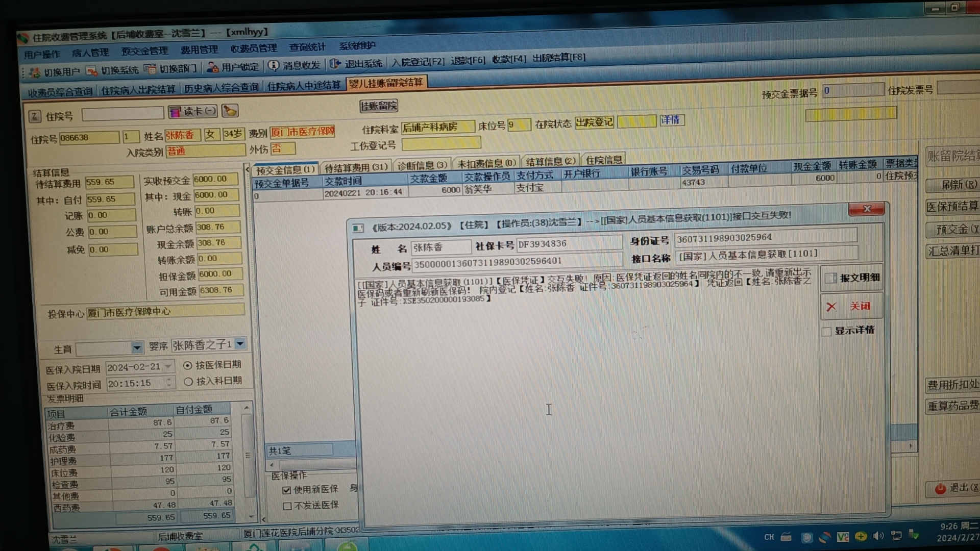Select the 按入科日期 radio button
Image resolution: width=980 pixels, height=551 pixels.
pos(188,382)
